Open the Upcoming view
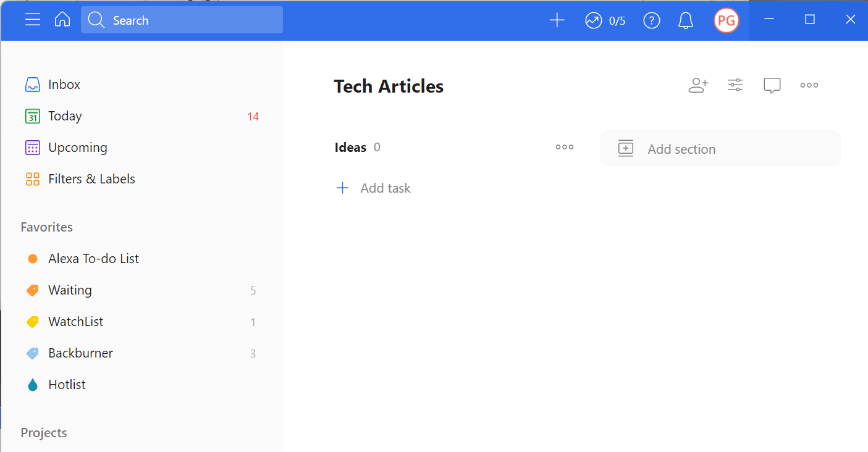 pos(77,147)
